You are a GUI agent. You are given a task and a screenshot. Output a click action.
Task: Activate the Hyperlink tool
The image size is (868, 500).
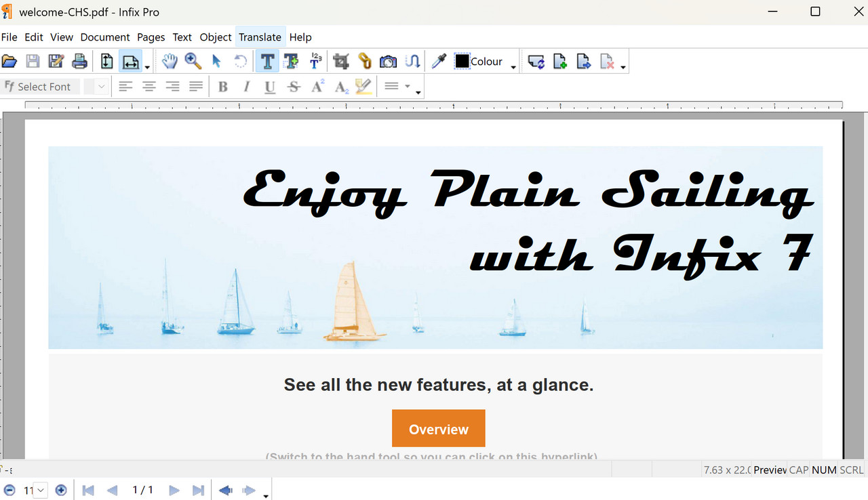pyautogui.click(x=365, y=61)
